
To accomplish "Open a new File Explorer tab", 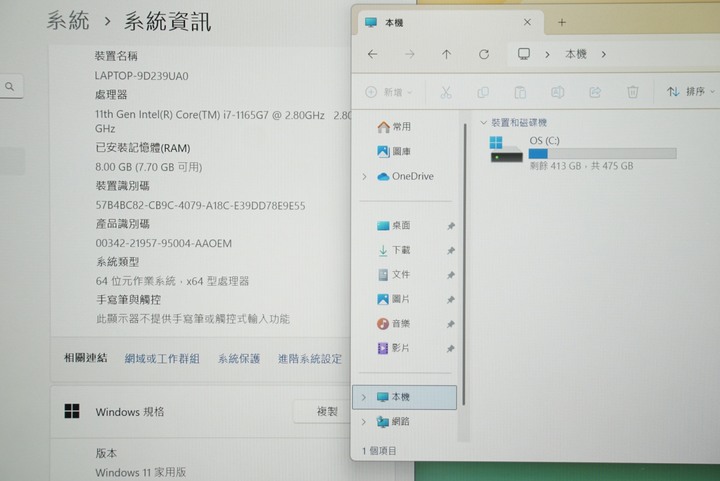I will 562,22.
